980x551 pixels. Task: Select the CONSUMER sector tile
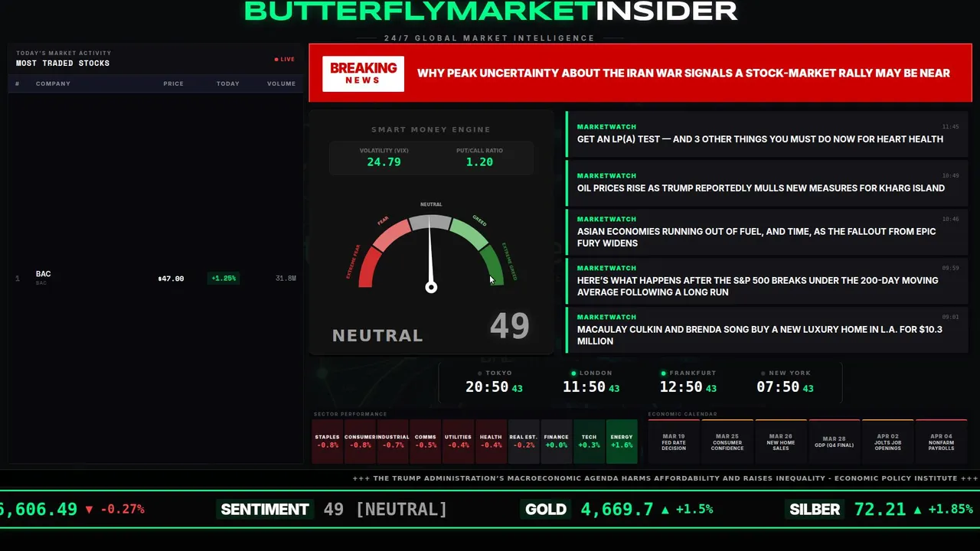(x=360, y=441)
